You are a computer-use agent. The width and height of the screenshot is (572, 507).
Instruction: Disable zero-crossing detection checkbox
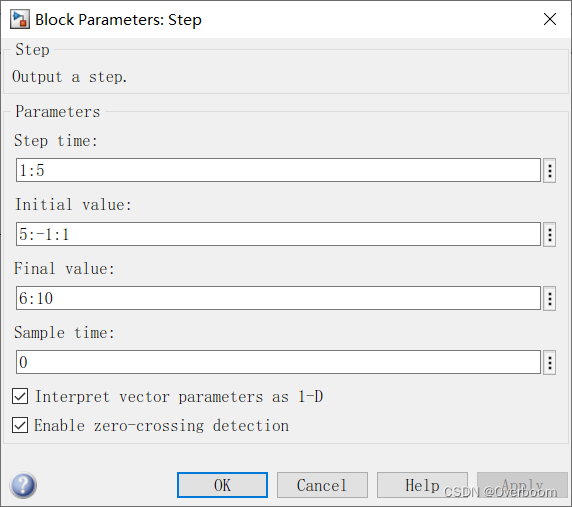(x=20, y=425)
